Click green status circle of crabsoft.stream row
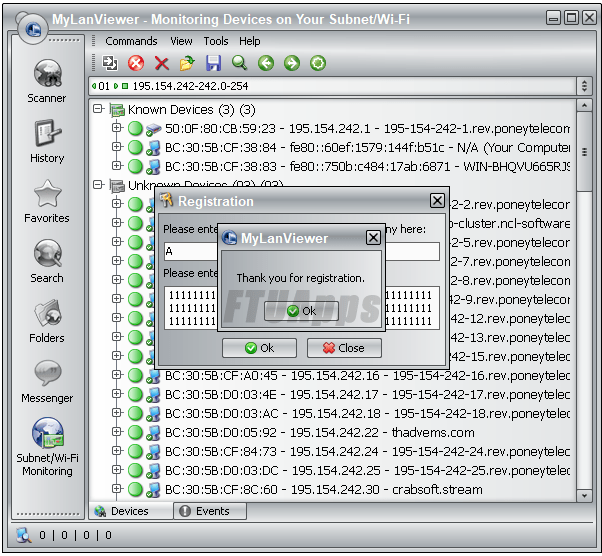This screenshot has height=556, width=602. tap(135, 490)
